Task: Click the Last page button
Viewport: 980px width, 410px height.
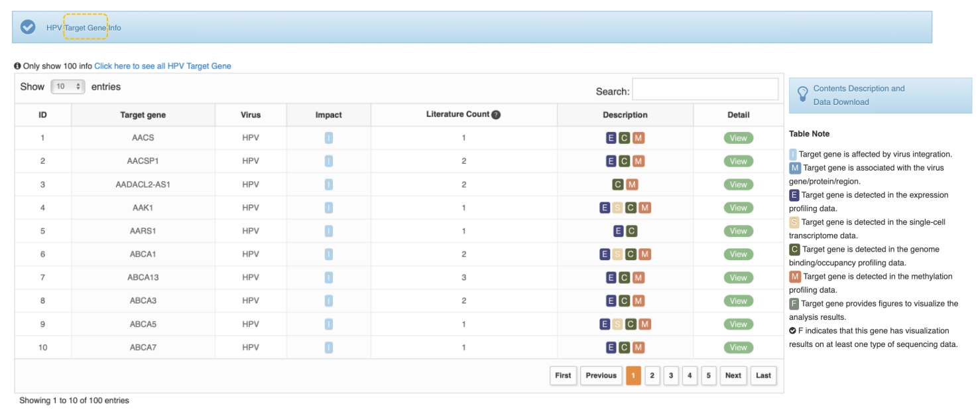Action: 763,376
